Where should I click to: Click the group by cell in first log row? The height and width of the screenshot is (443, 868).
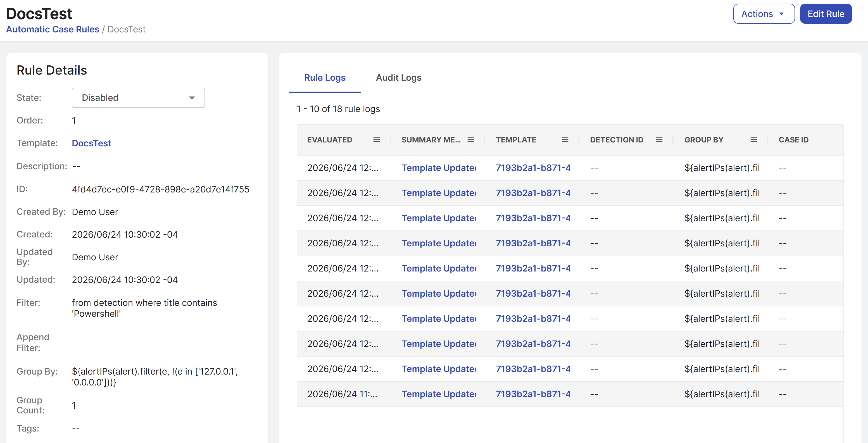tap(721, 168)
